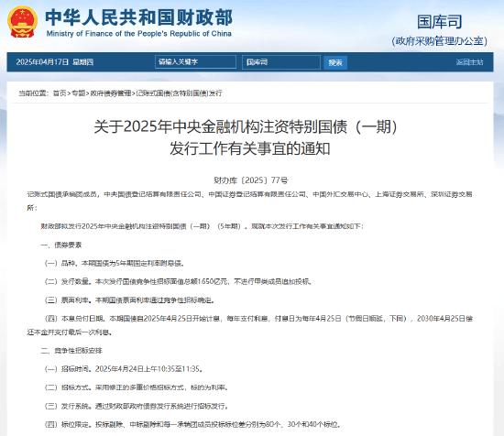Click the document number 财办库〔2025〕77号
The width and height of the screenshot is (504, 436).
(251, 180)
